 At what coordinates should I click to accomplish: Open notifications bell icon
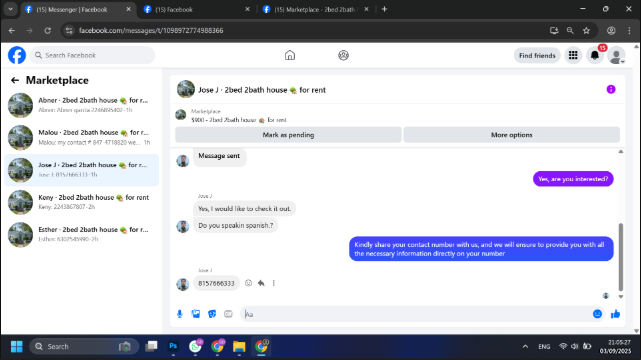[595, 55]
